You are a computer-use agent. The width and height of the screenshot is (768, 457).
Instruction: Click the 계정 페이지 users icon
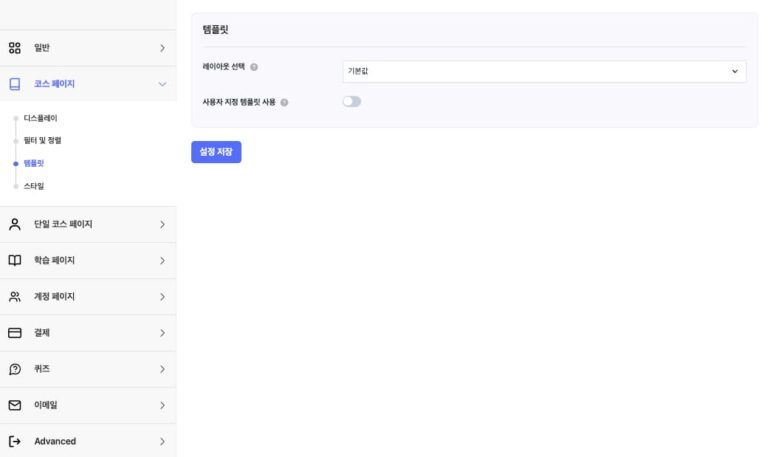click(15, 297)
